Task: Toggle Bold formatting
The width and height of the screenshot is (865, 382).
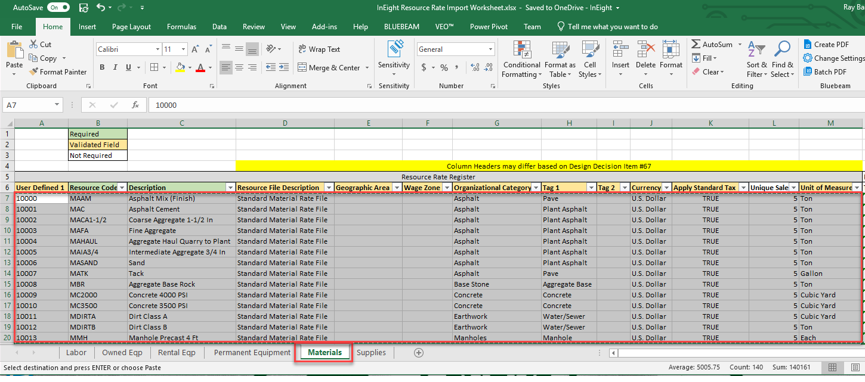Action: coord(102,67)
